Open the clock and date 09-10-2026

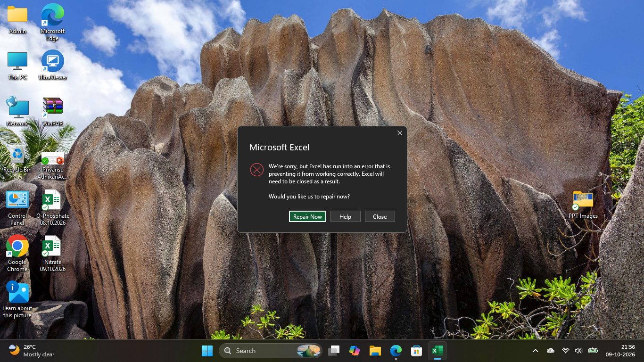click(620, 351)
